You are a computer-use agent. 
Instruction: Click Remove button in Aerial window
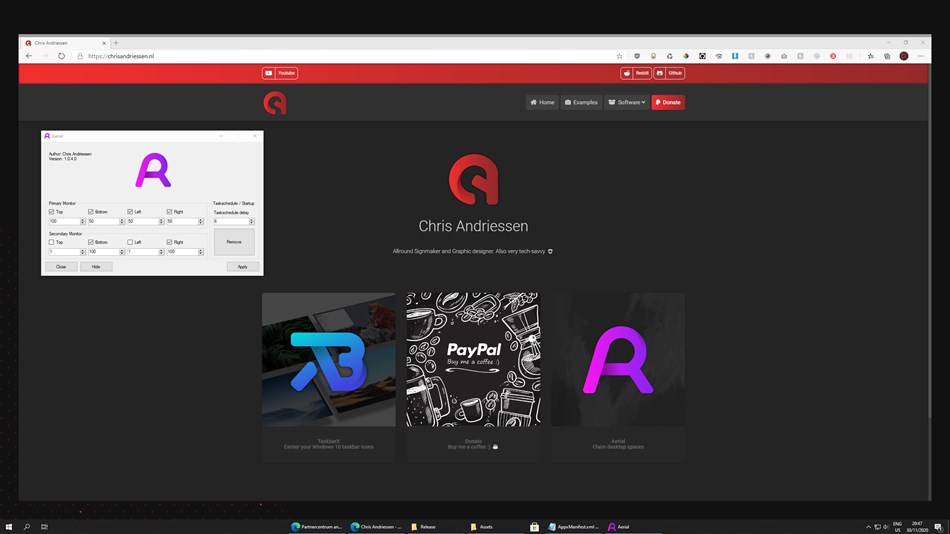[x=234, y=242]
